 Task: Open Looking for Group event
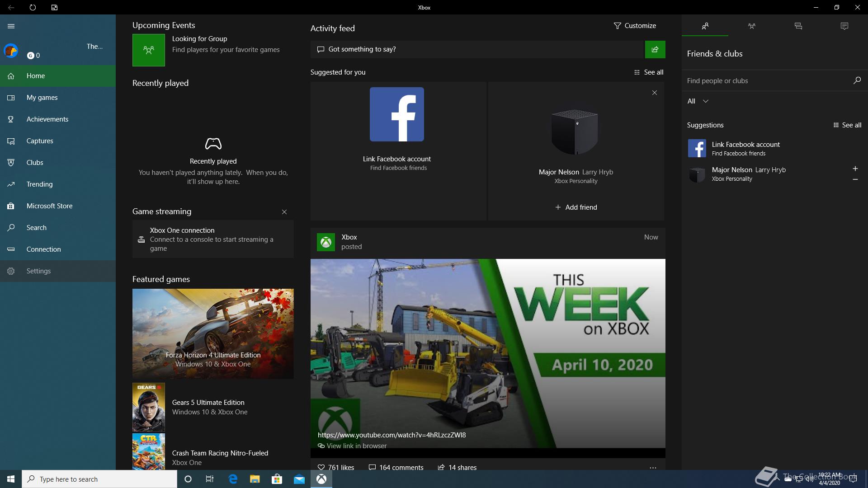click(213, 50)
